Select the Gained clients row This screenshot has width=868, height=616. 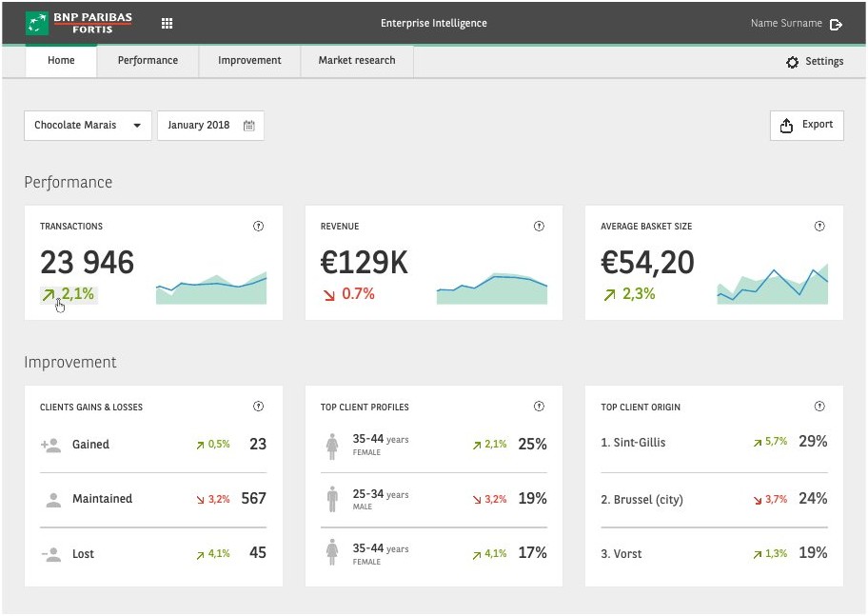(x=153, y=445)
